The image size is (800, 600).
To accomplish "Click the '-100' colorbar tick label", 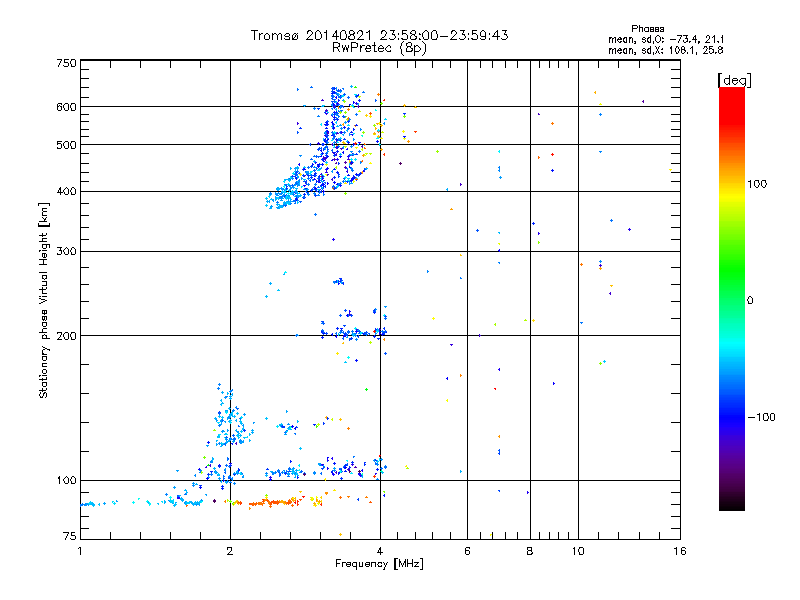I will (x=761, y=417).
